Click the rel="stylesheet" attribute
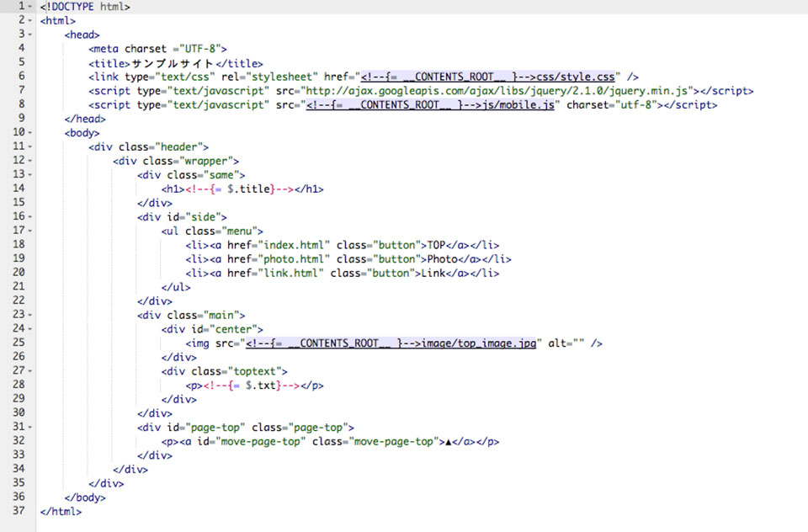 coord(269,77)
